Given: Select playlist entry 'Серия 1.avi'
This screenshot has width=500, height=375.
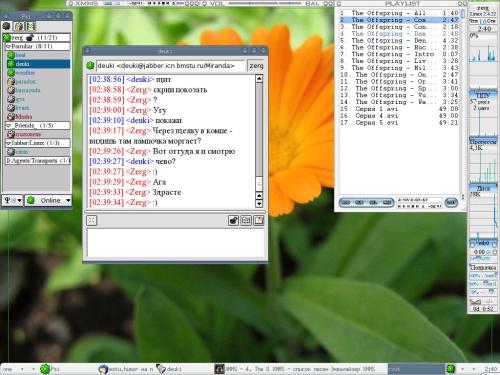Looking at the screenshot, I should pos(399,109).
